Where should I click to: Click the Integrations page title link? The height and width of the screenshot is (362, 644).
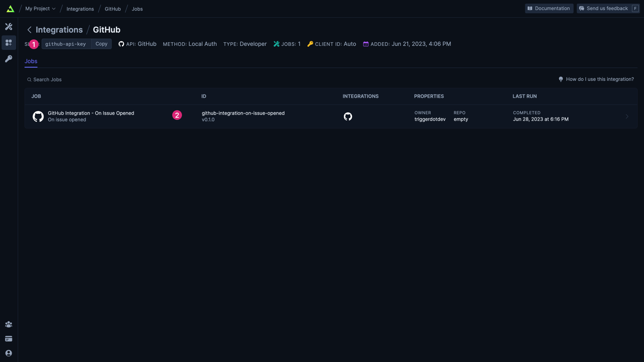(x=59, y=30)
